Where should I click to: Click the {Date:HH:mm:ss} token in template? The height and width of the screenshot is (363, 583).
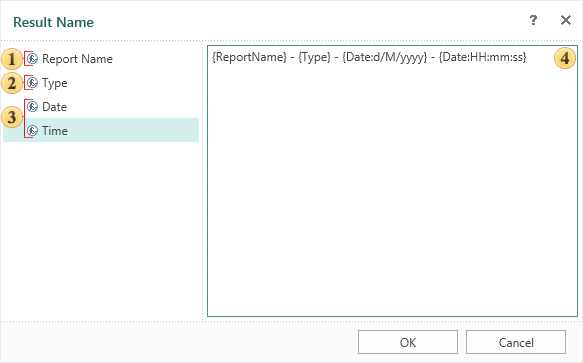click(x=483, y=57)
